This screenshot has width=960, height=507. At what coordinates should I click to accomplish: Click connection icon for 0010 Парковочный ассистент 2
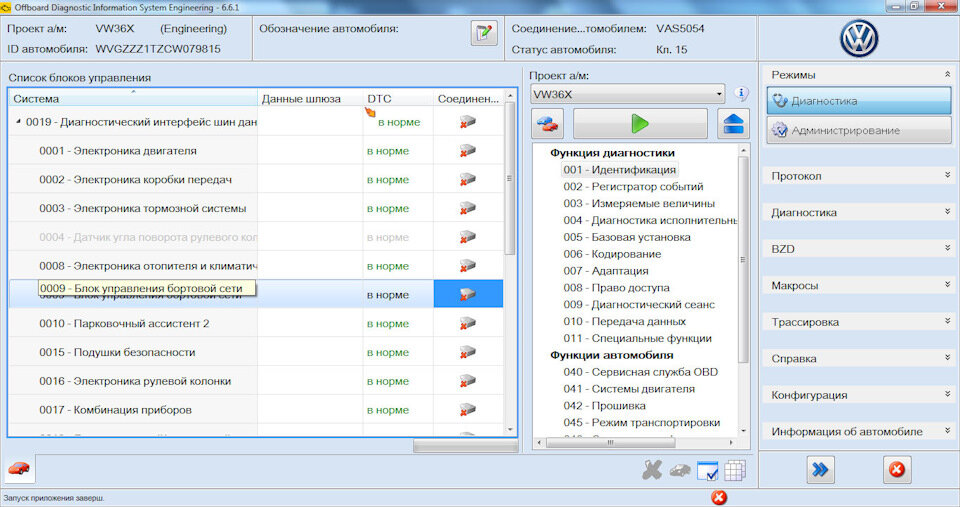[x=468, y=323]
